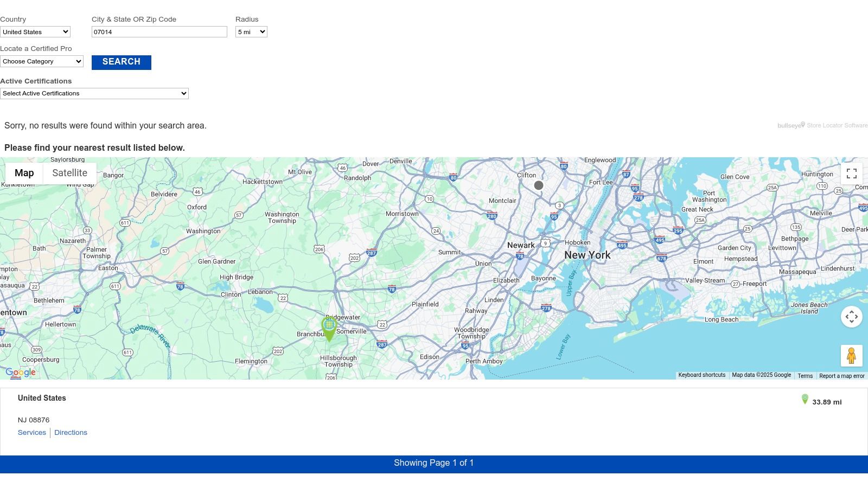The image size is (868, 488).
Task: Open the Directions link
Action: (x=71, y=433)
